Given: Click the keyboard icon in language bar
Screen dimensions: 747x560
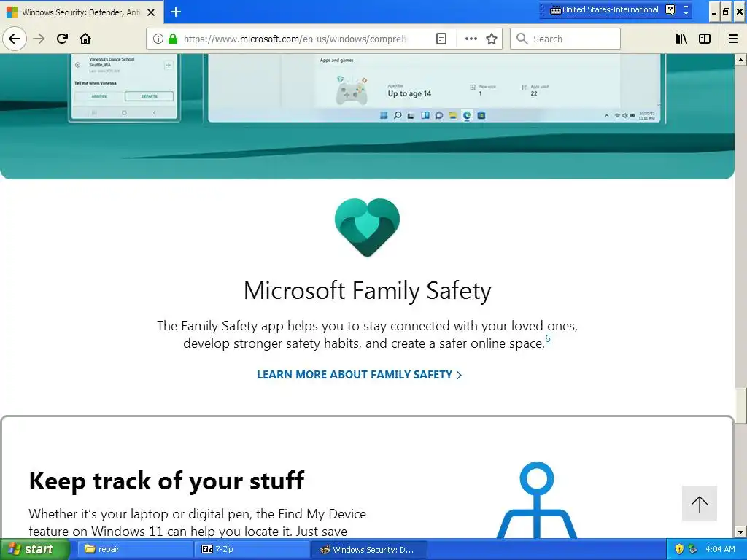Looking at the screenshot, I should 555,10.
